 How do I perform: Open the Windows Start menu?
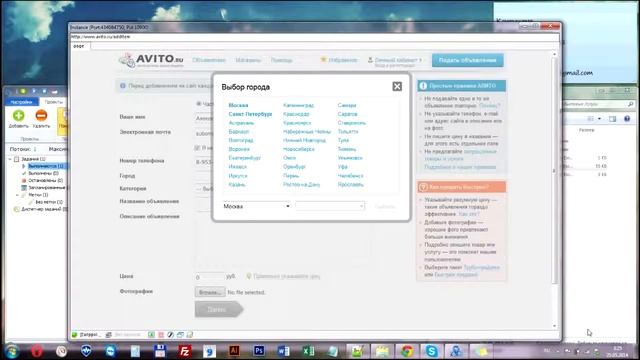(x=11, y=351)
